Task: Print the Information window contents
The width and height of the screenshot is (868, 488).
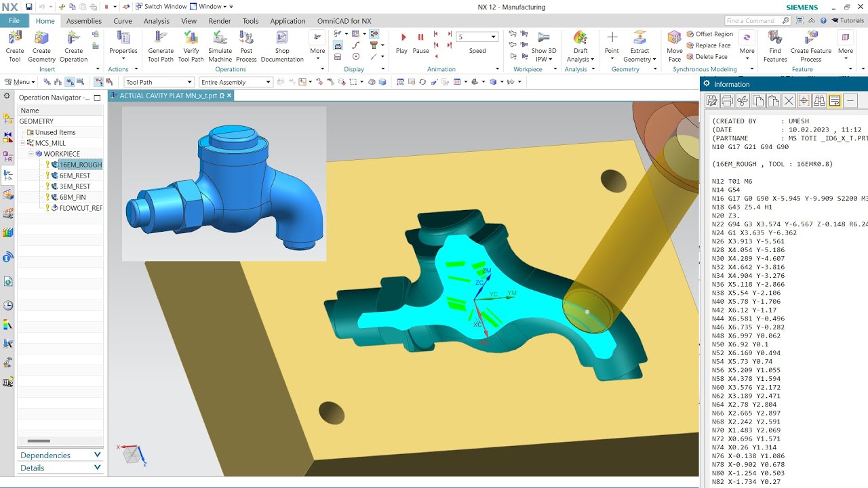Action: point(727,101)
